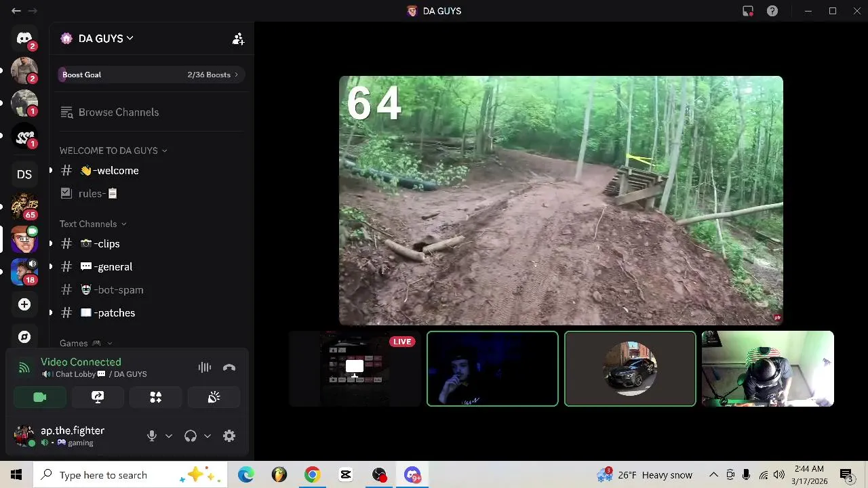
Task: Select the SSA server icon
Action: 24,136
